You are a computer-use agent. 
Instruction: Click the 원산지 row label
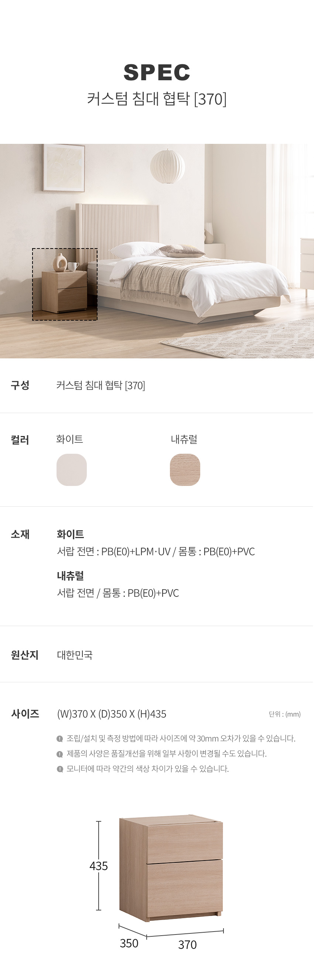[25, 655]
